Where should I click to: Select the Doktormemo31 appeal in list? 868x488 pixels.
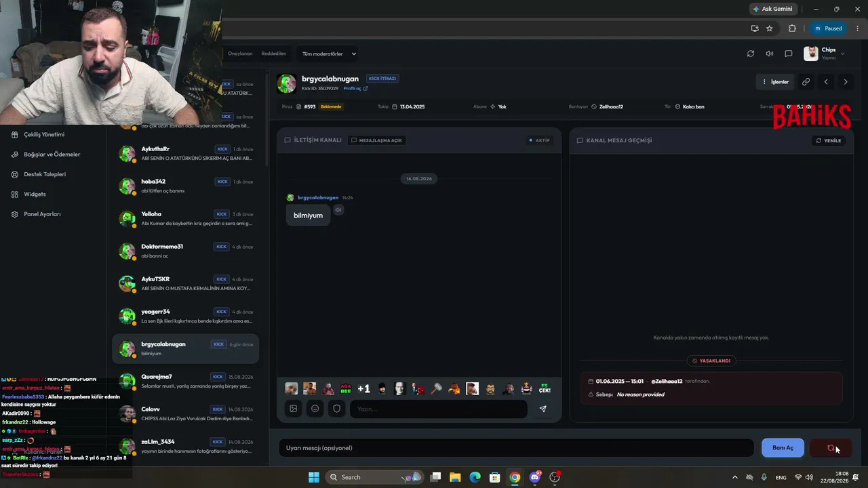click(x=186, y=251)
